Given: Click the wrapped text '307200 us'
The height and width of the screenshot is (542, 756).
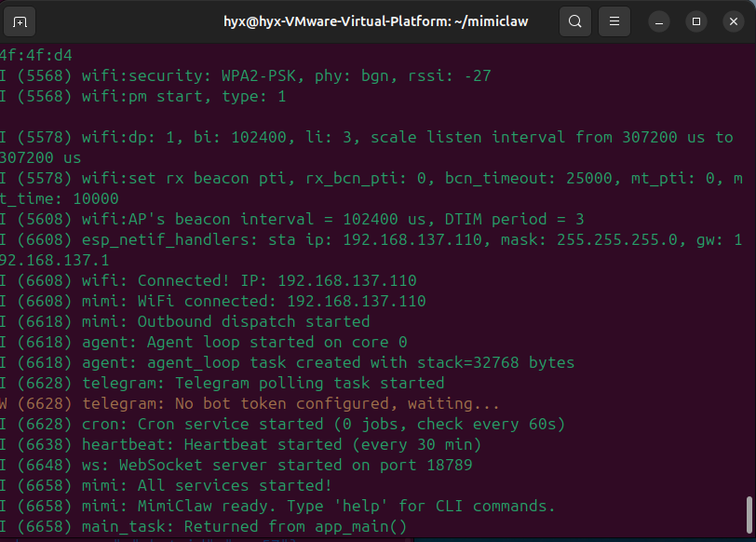Looking at the screenshot, I should click(41, 158).
